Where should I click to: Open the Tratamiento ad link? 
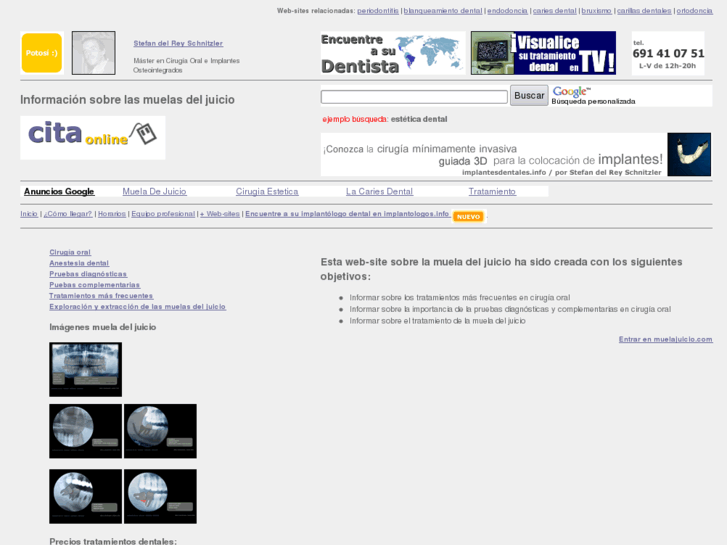[492, 192]
